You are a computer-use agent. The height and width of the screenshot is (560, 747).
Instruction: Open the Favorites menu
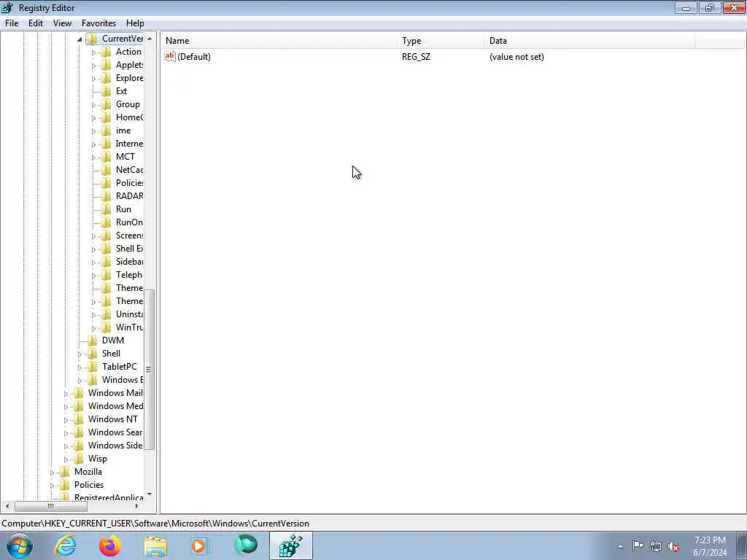point(98,23)
